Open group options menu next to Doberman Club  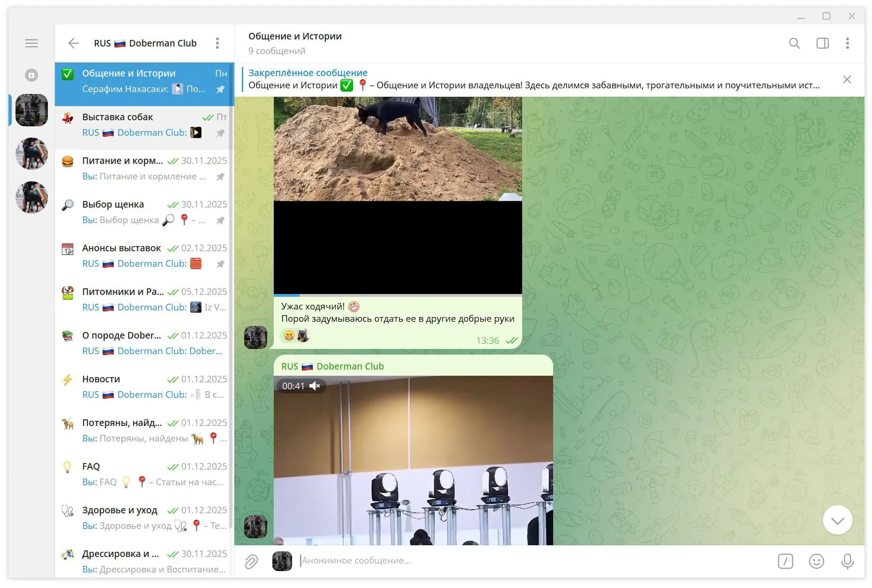click(217, 43)
